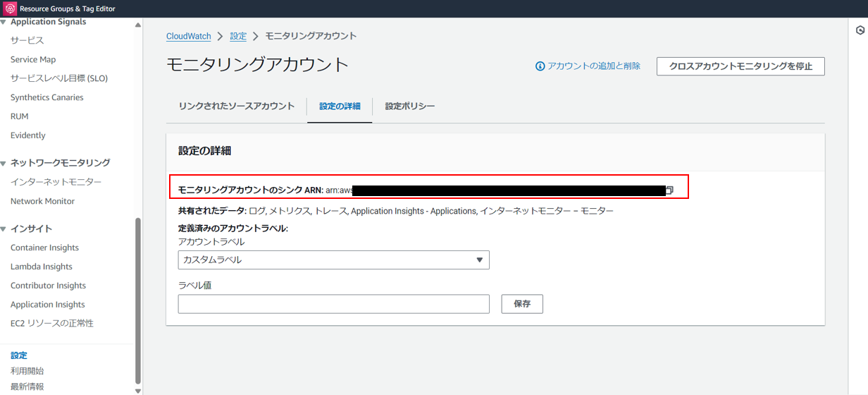Click the 共有されたデータ text line
This screenshot has height=395, width=868.
(x=396, y=211)
